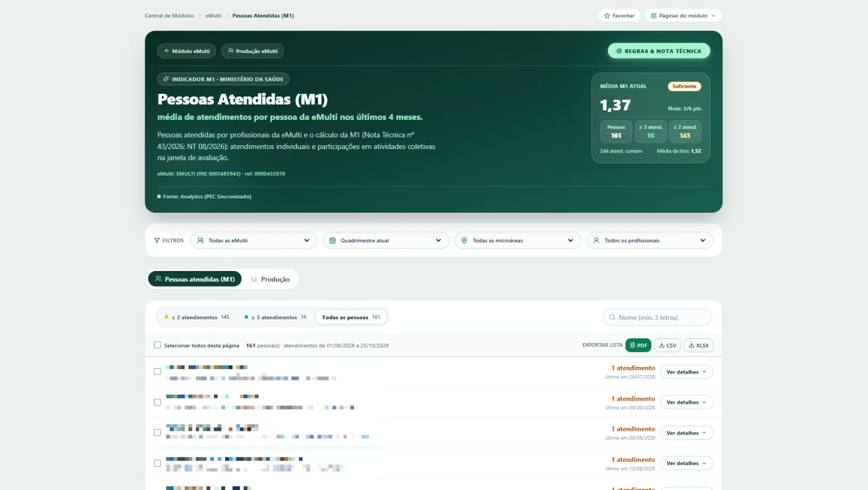868x490 pixels.
Task: Expand Ver detalhes for the 09/09/2026 row
Action: tap(686, 402)
